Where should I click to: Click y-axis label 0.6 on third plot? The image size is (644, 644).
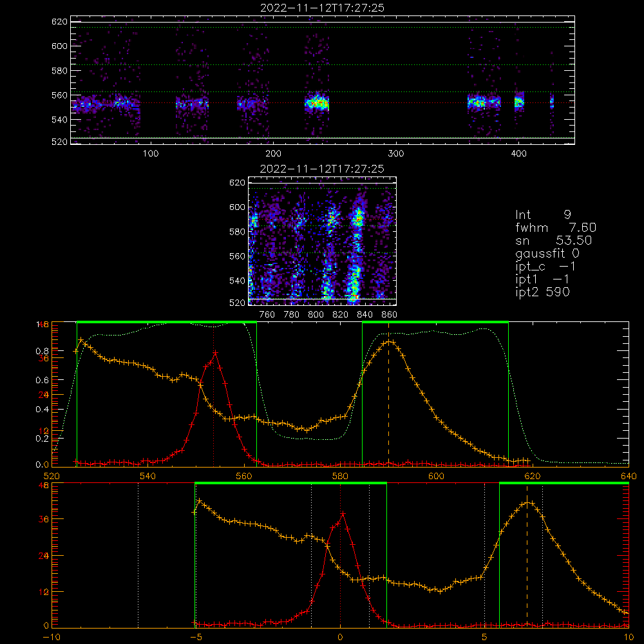click(42, 381)
